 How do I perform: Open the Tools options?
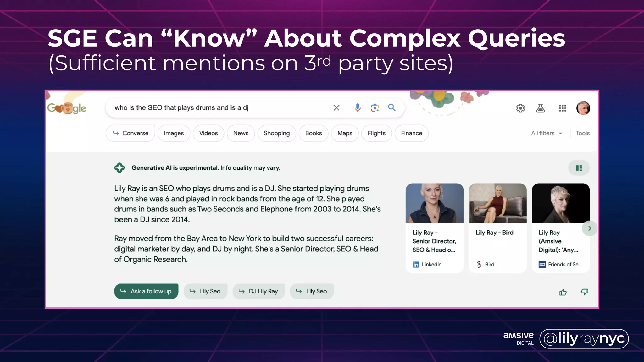pyautogui.click(x=582, y=133)
